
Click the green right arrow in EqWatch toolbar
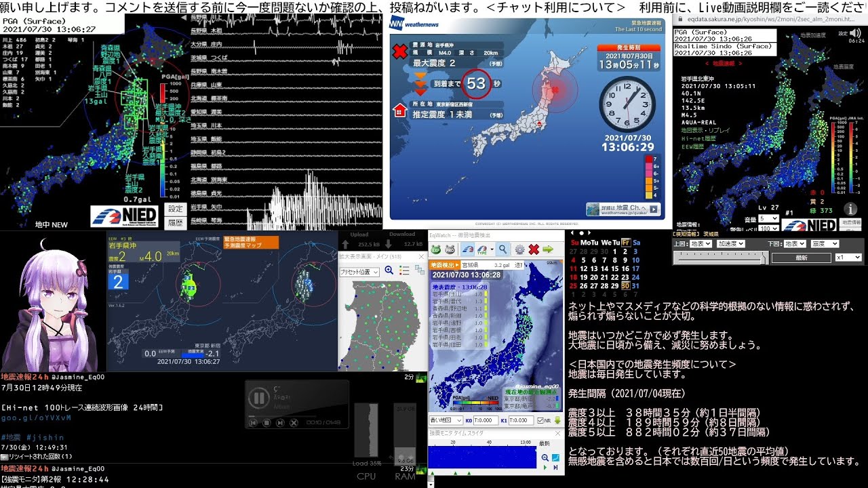point(548,249)
